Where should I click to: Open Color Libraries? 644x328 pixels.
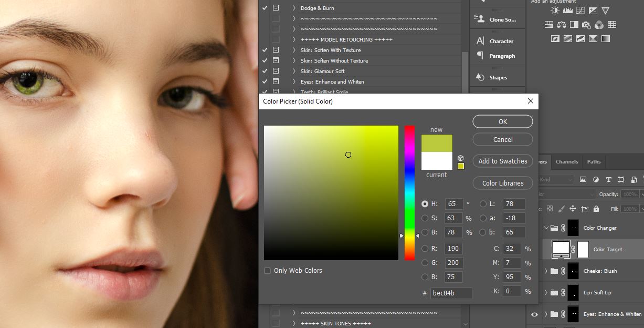click(503, 183)
